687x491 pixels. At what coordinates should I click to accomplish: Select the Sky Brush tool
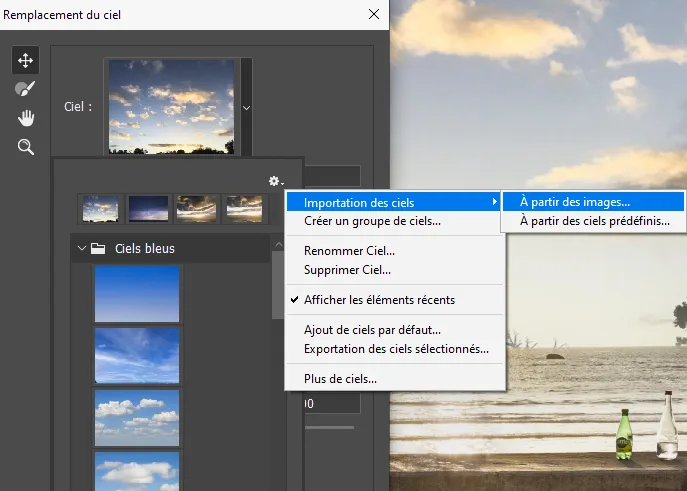pos(25,89)
